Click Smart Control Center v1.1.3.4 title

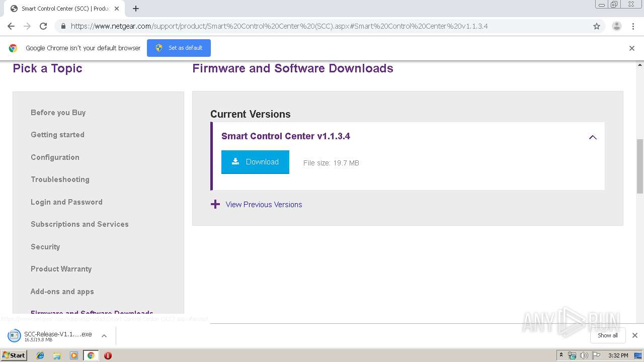coord(286,136)
